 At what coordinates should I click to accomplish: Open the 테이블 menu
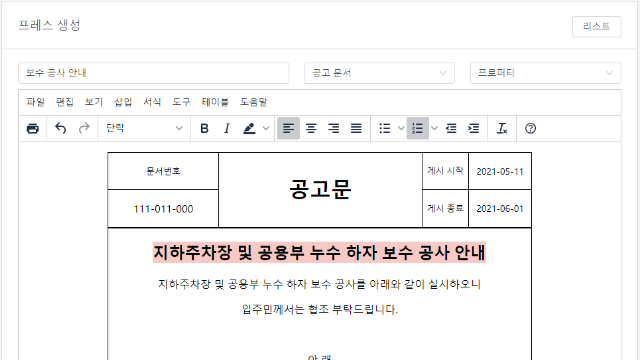point(215,102)
